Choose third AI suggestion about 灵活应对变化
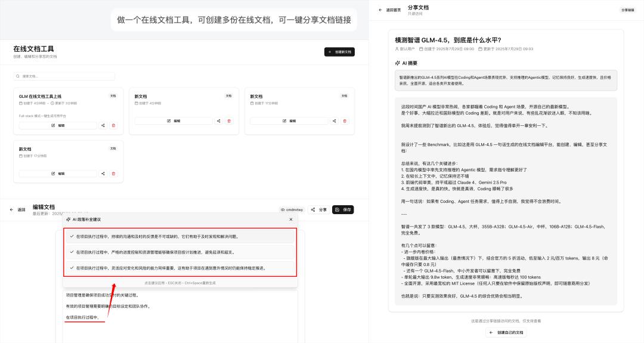 (x=179, y=268)
